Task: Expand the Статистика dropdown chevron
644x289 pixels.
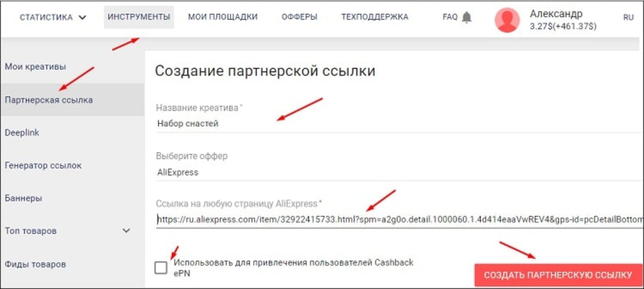Action: point(82,17)
